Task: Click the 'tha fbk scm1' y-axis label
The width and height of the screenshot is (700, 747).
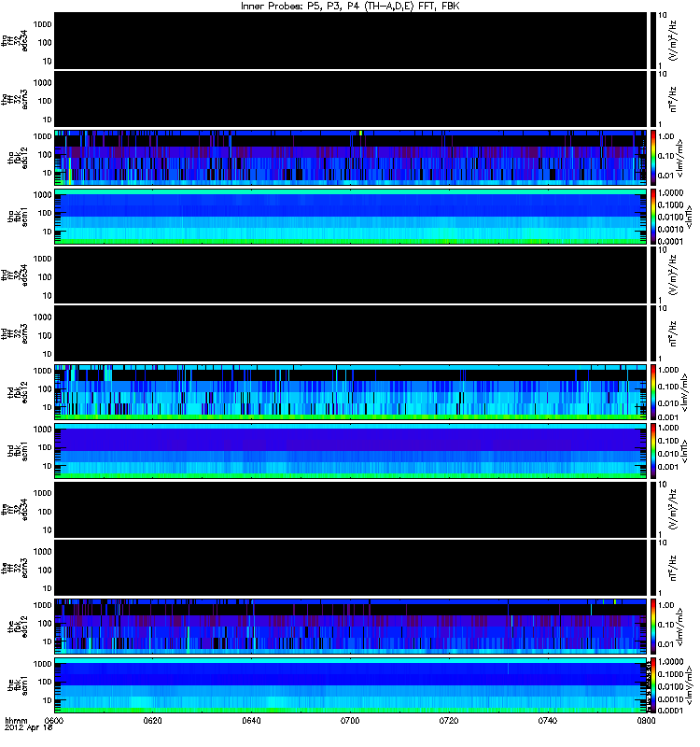Action: point(18,217)
